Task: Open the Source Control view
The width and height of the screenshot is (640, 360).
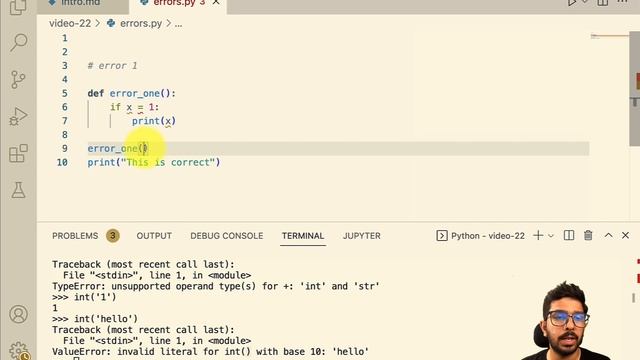Action: [18, 80]
